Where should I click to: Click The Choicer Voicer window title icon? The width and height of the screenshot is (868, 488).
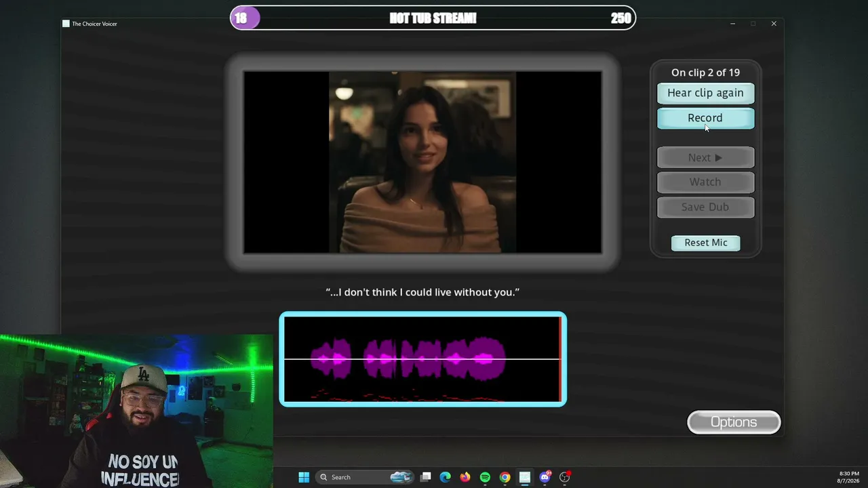tap(66, 24)
